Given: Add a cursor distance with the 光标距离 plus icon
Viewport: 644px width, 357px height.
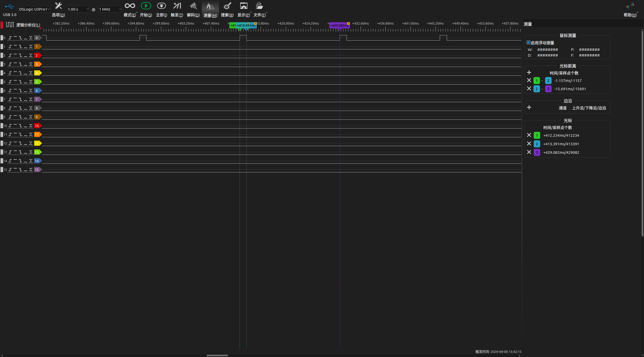Looking at the screenshot, I should tap(529, 73).
